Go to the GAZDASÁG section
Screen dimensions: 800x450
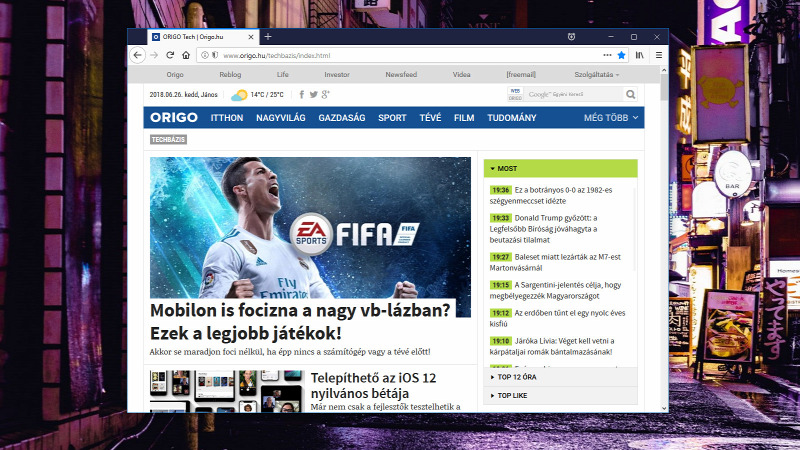point(342,118)
